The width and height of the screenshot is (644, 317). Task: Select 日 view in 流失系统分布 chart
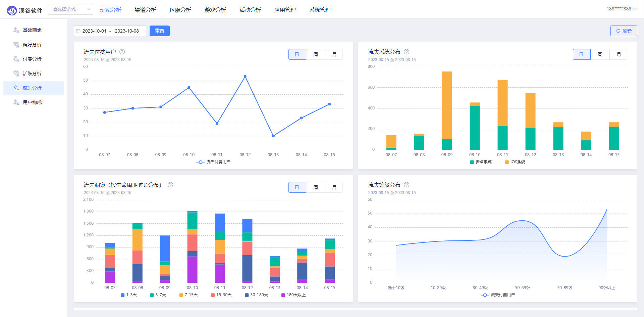tap(582, 54)
